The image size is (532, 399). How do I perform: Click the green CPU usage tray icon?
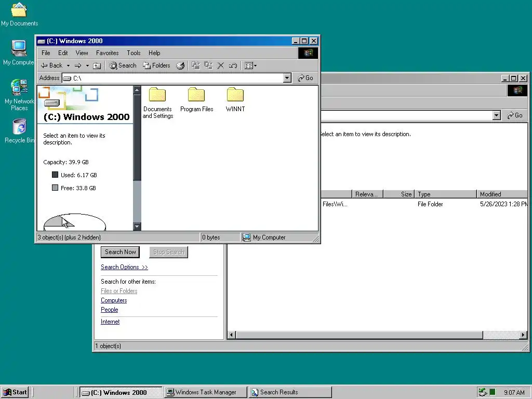tap(493, 392)
